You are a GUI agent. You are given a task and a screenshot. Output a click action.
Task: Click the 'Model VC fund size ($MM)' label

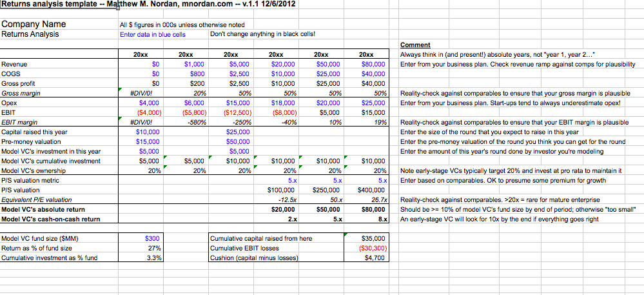pyautogui.click(x=40, y=238)
